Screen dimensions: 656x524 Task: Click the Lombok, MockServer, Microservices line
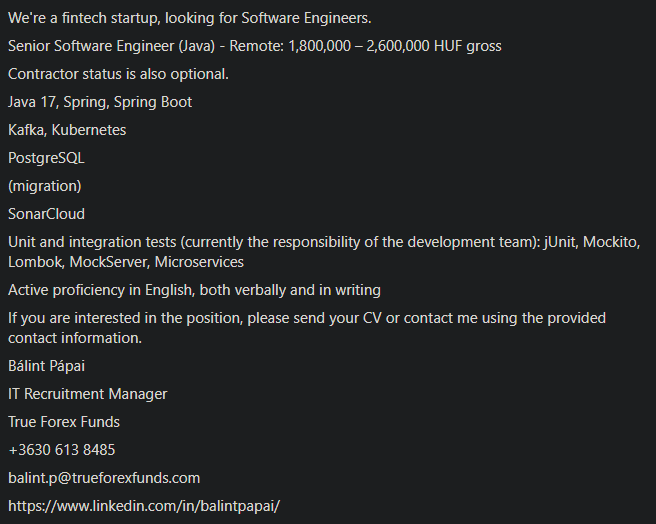pyautogui.click(x=126, y=262)
